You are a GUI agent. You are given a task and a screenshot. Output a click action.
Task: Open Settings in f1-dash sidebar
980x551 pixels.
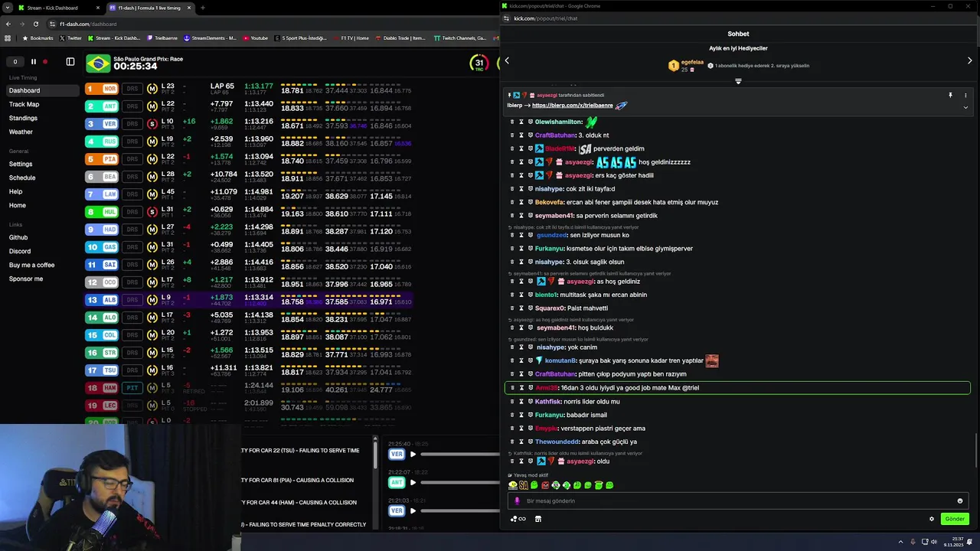21,164
